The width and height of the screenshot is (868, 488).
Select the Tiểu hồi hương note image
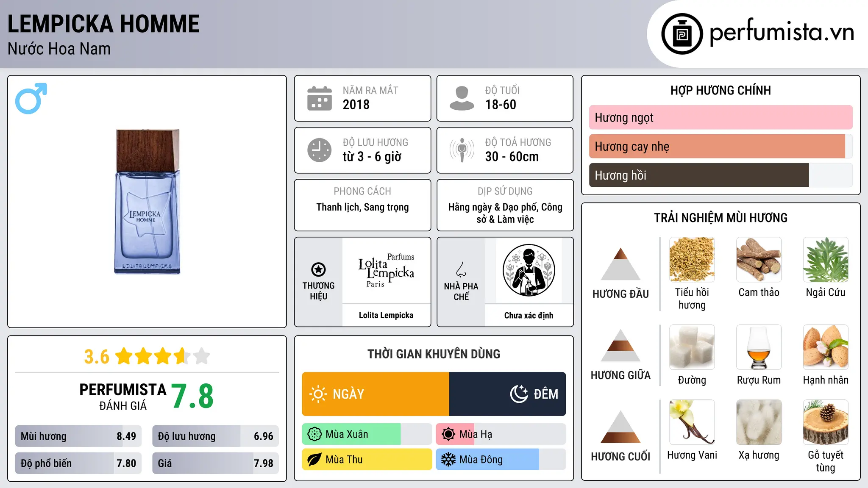pos(692,260)
